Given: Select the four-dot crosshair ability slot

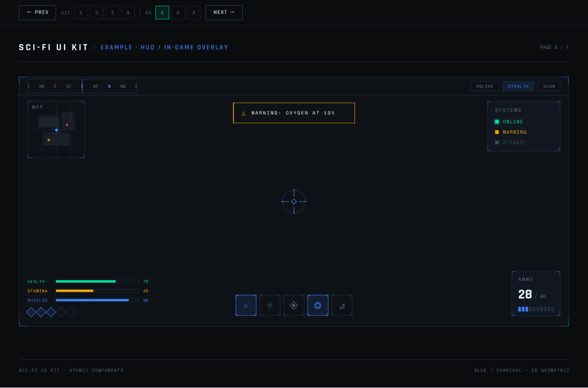Looking at the screenshot, I should 246,305.
